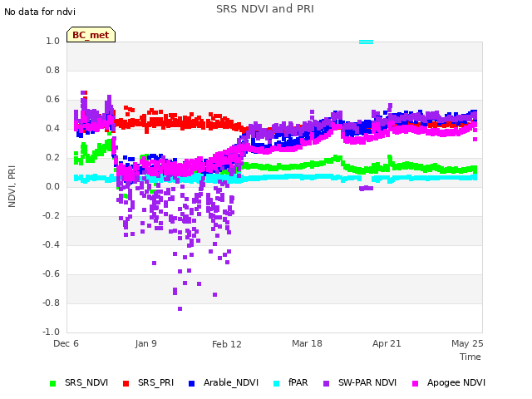Click the blue Arable_NDVI legend swatch
The width and height of the screenshot is (532, 399).
pos(191,383)
